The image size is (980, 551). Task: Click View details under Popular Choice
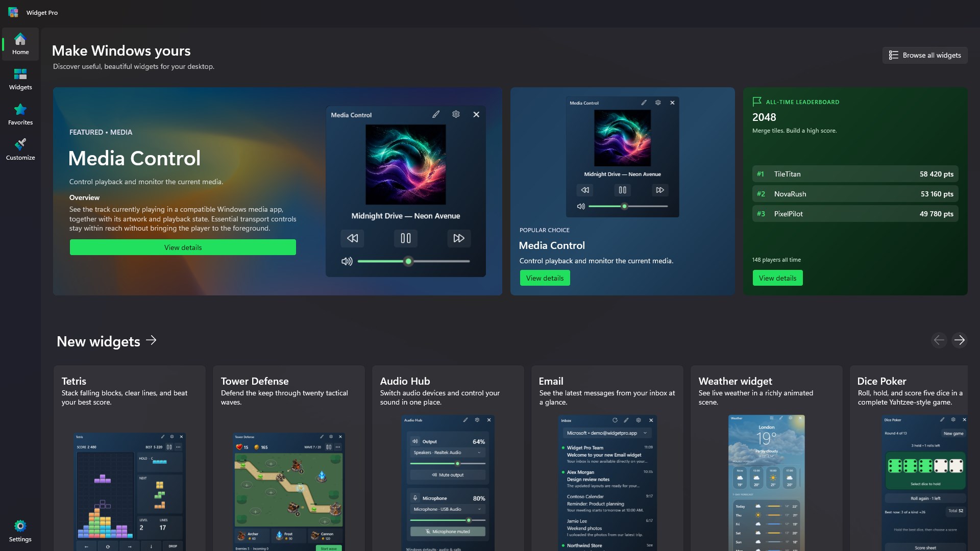pyautogui.click(x=545, y=278)
